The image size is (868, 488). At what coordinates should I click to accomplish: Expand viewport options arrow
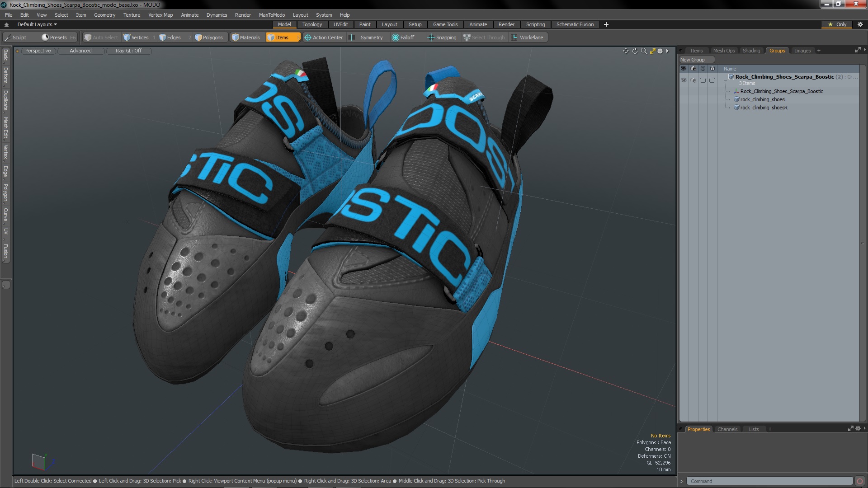coord(667,51)
